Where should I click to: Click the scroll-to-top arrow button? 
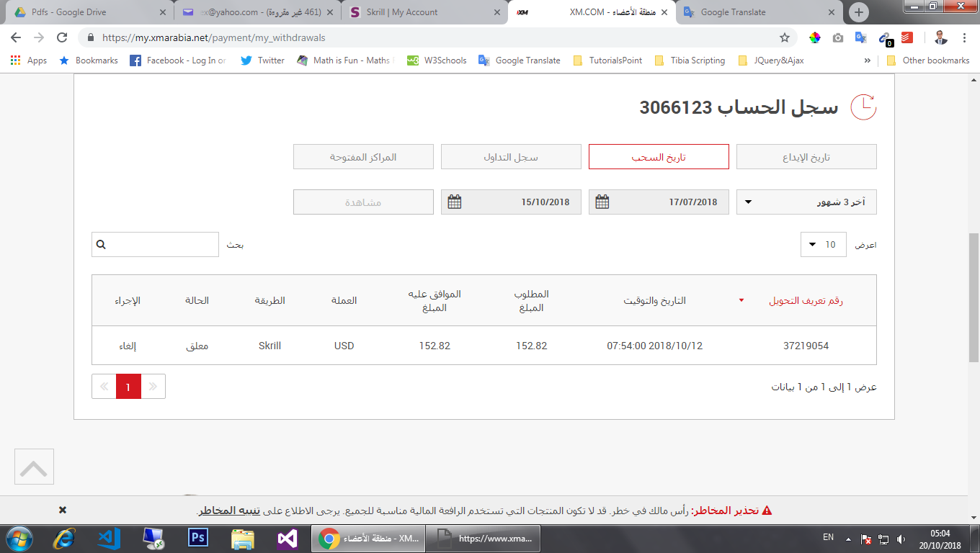[x=34, y=467]
